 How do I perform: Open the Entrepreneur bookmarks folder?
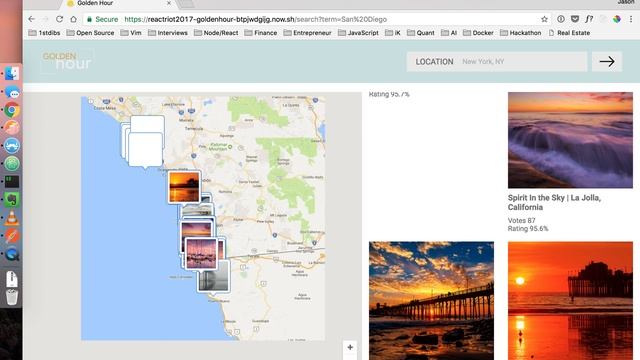click(307, 33)
